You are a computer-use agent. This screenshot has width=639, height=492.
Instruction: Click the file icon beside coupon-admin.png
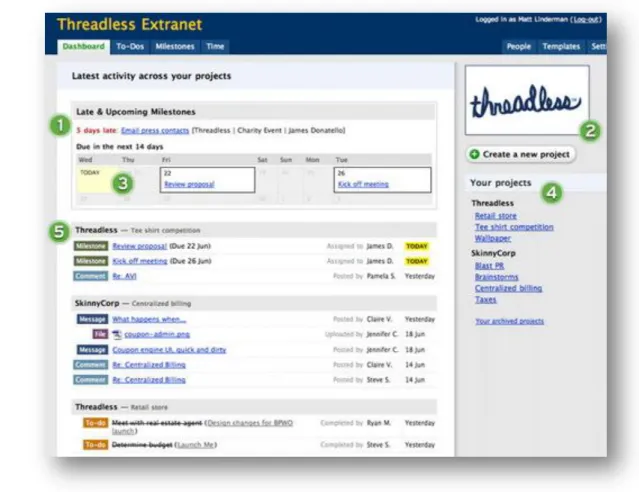[117, 335]
